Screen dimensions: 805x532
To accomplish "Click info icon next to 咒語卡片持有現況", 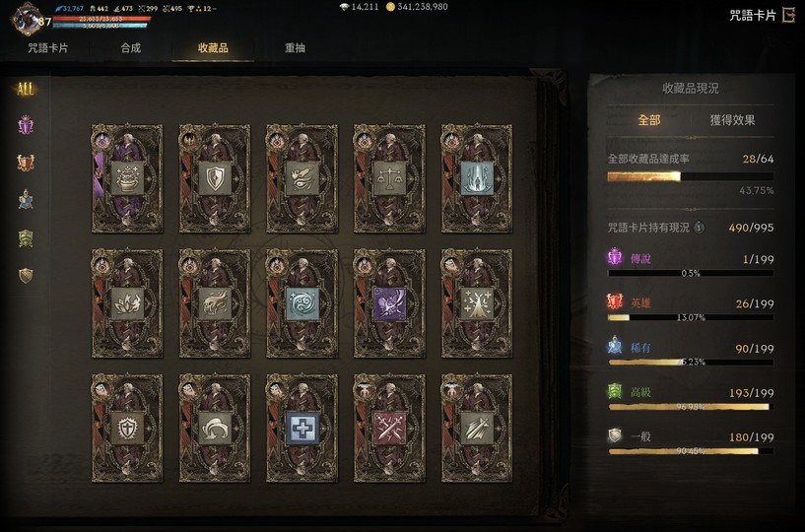I will pos(700,227).
